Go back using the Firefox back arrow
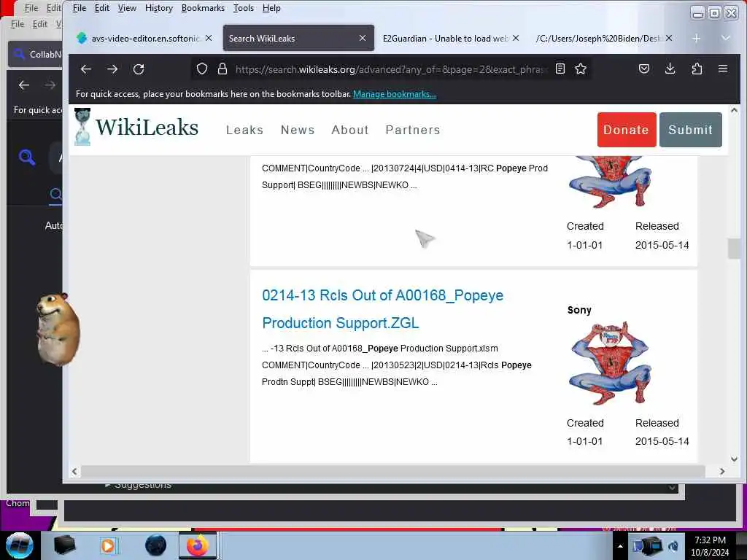This screenshot has width=747, height=560. (86, 69)
